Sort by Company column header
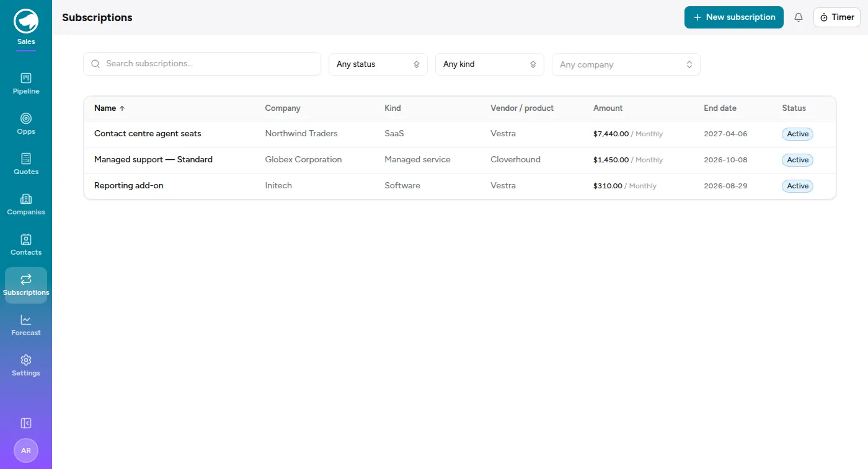This screenshot has width=868, height=469. coord(283,108)
